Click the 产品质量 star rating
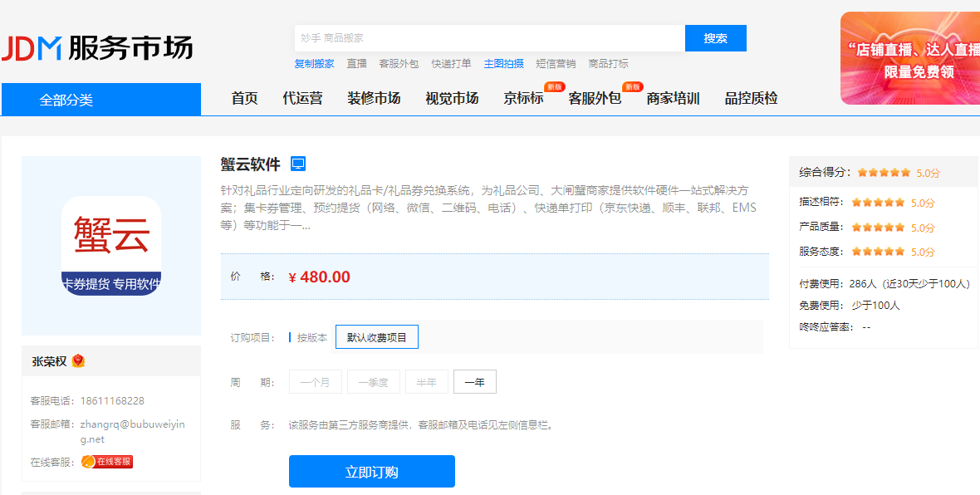This screenshot has height=495, width=980. (x=878, y=228)
